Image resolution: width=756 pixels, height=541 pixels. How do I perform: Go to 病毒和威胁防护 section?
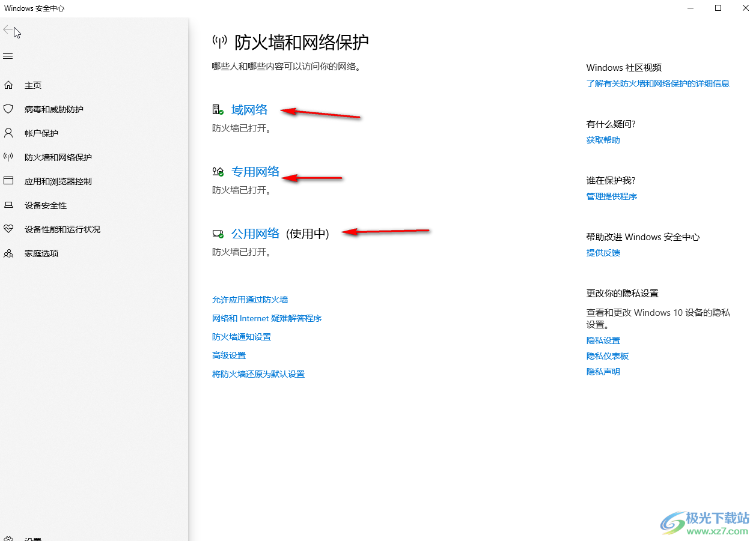point(54,109)
